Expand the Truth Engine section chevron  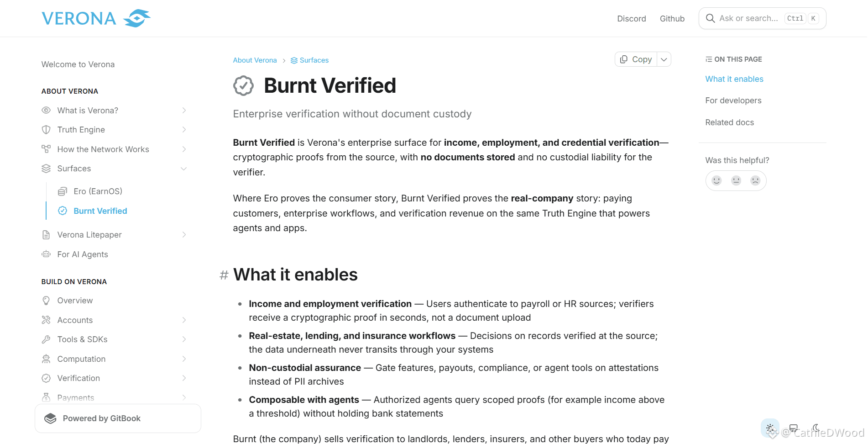click(184, 130)
